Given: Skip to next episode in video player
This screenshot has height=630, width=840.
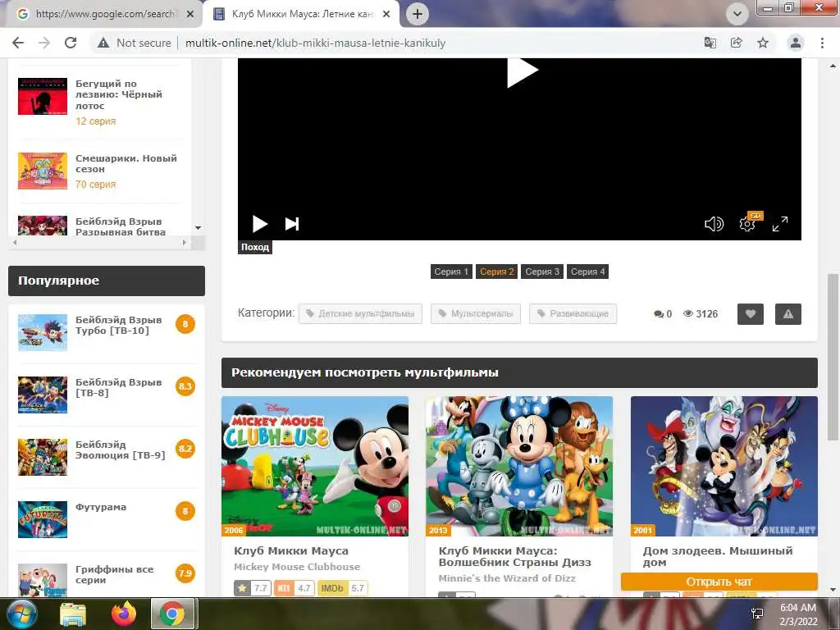Looking at the screenshot, I should click(292, 224).
